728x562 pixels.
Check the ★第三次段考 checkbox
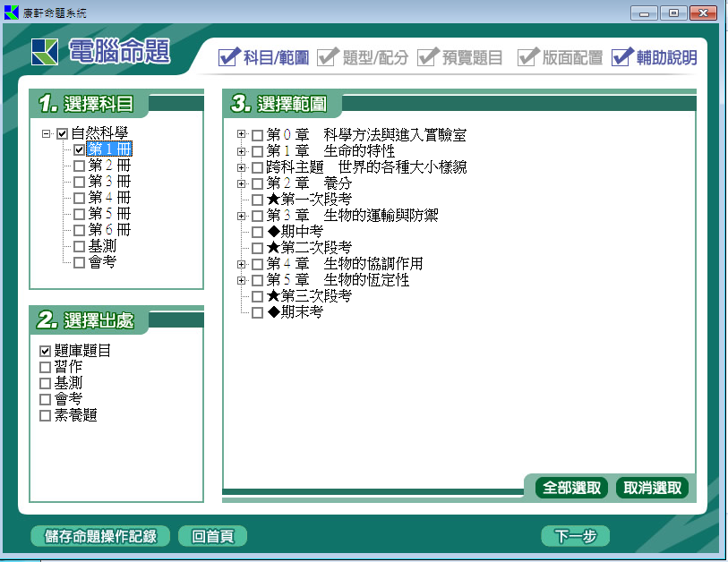[x=257, y=296]
